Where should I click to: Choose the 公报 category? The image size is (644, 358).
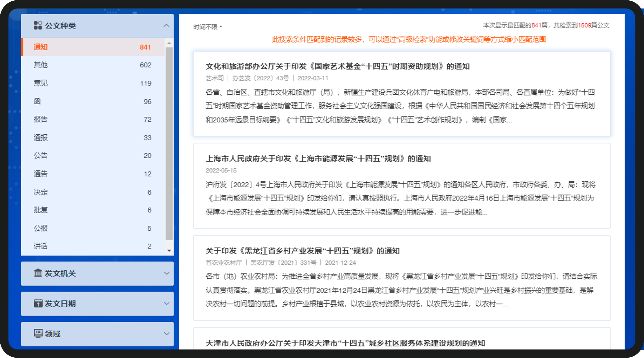point(93,228)
